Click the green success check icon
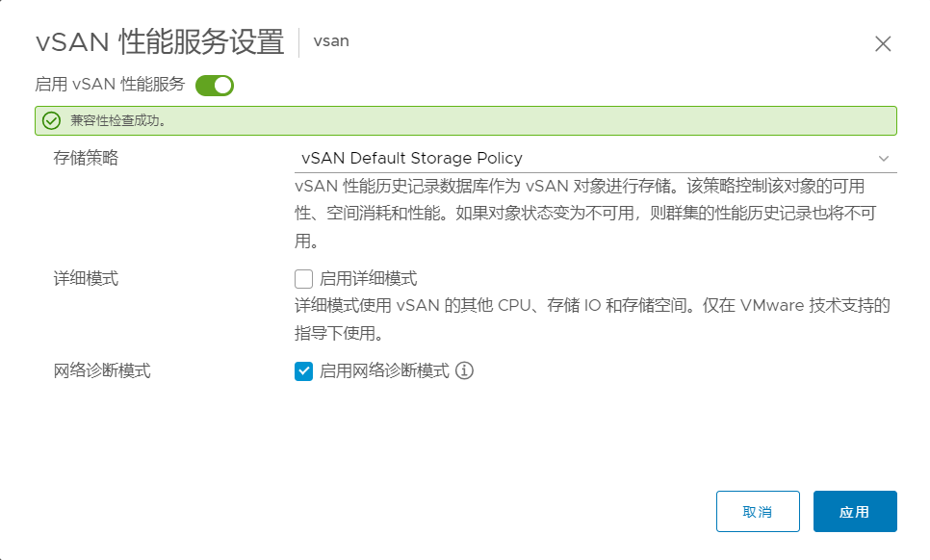This screenshot has height=560, width=930. pos(52,121)
